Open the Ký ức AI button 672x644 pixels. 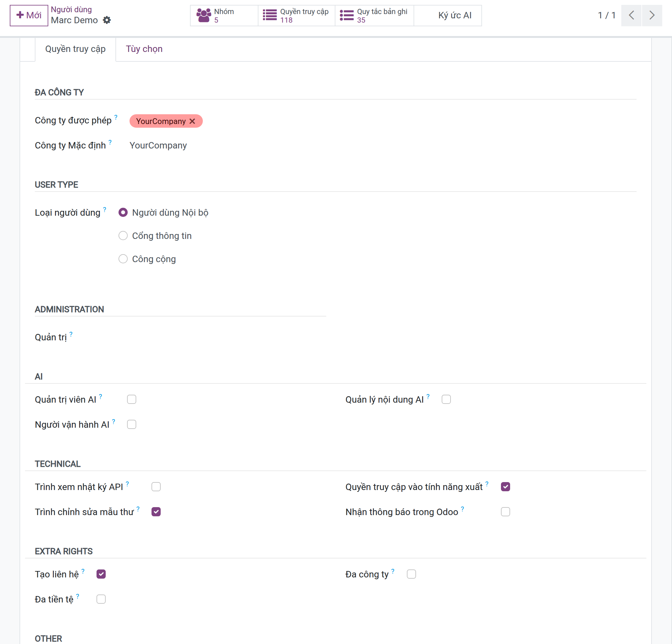(x=455, y=16)
